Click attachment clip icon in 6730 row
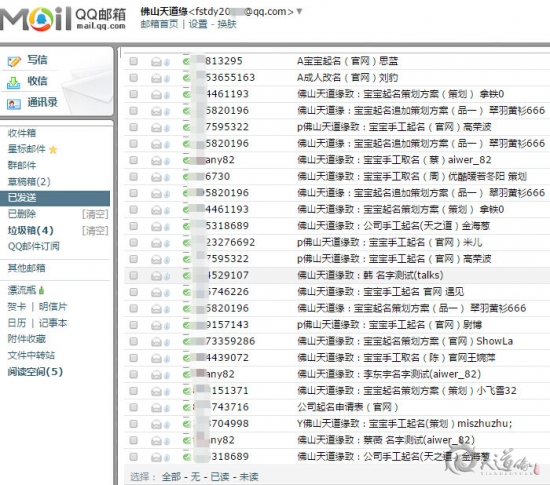Image resolution: width=550 pixels, height=485 pixels. point(167,177)
